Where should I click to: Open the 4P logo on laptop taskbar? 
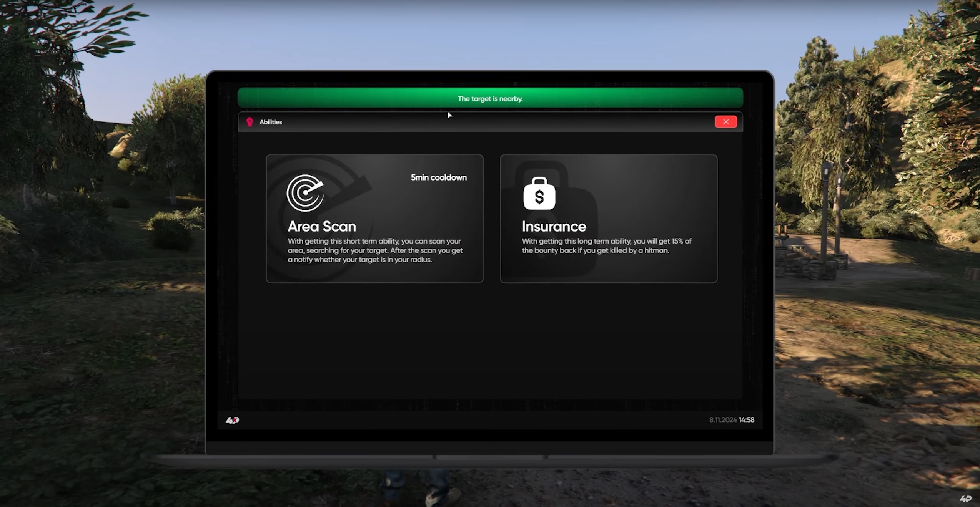[x=232, y=420]
